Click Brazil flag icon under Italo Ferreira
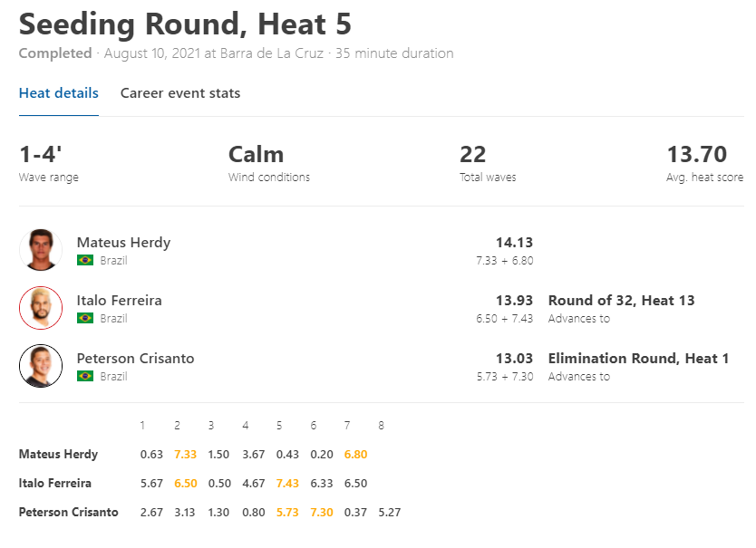The image size is (756, 548). coord(85,318)
